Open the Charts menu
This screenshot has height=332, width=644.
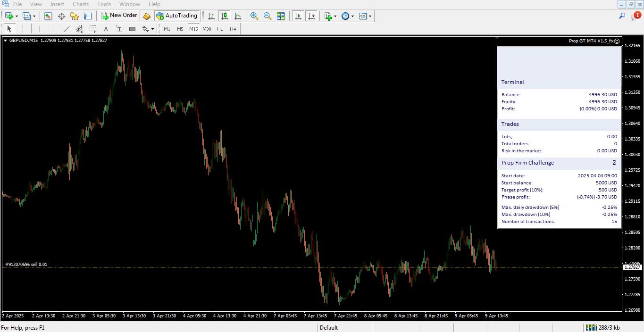click(81, 4)
